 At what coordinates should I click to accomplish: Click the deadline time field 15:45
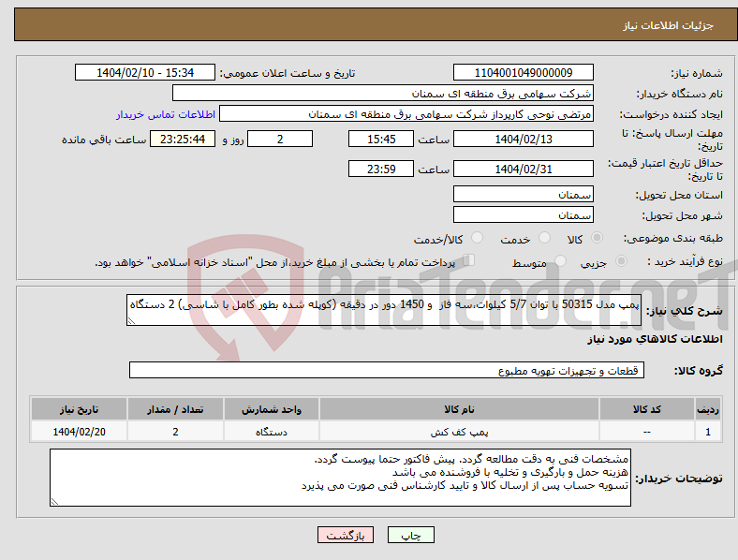[x=381, y=139]
